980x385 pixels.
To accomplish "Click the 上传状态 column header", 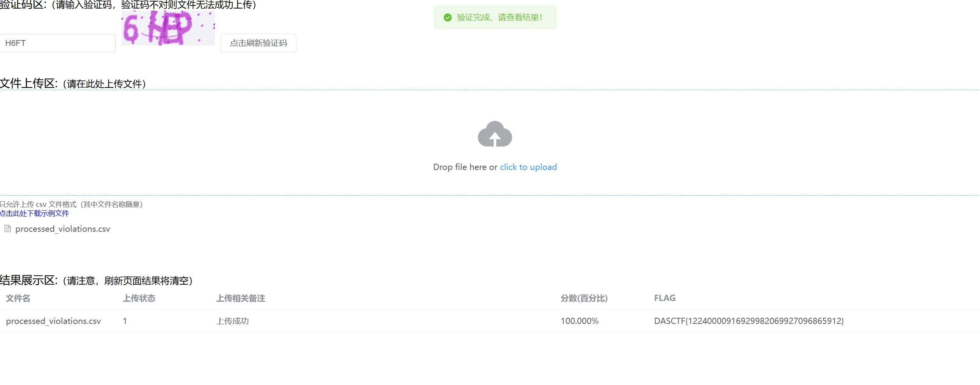I will click(139, 298).
